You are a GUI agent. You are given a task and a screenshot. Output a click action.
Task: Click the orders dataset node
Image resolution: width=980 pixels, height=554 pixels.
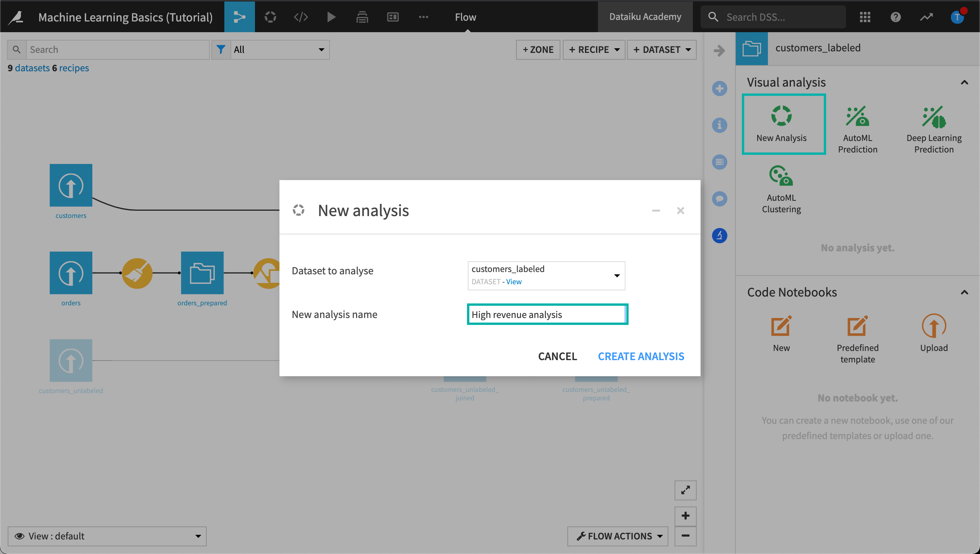click(x=71, y=273)
